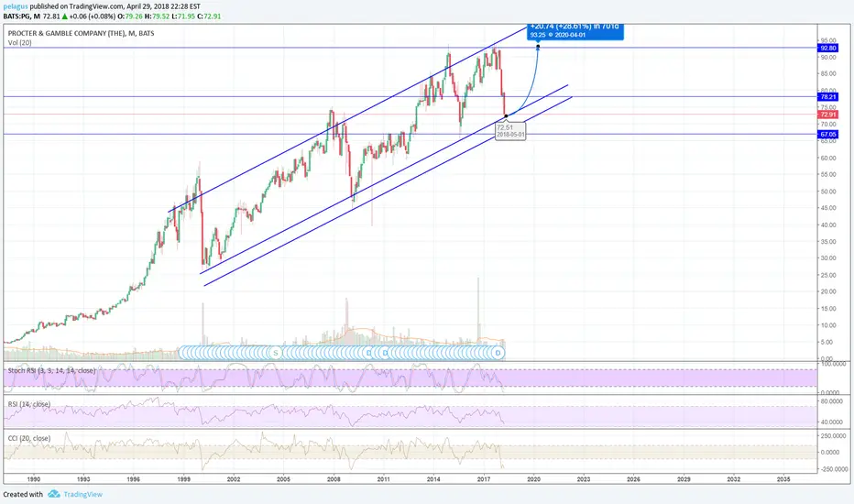Click the high value 'H:79.52'
The width and height of the screenshot is (854, 504).
(158, 16)
